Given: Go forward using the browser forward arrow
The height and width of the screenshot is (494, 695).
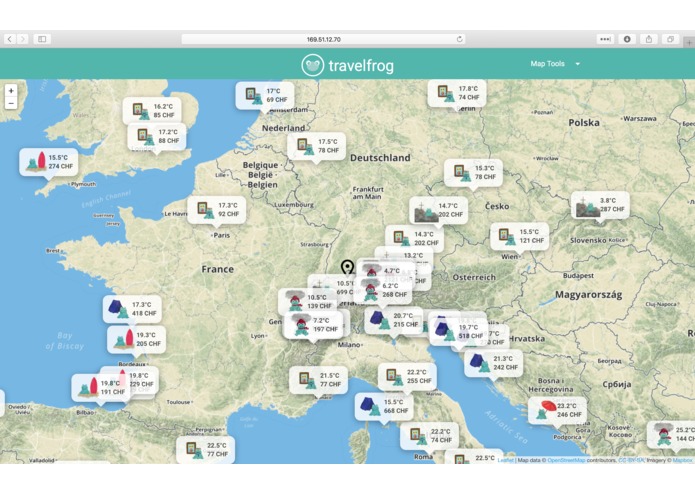Looking at the screenshot, I should tap(23, 39).
